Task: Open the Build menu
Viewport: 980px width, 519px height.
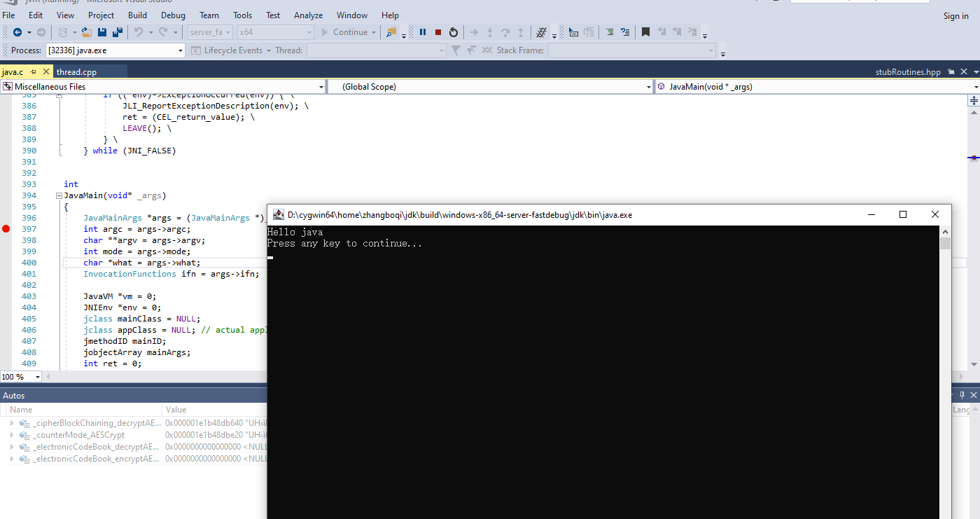Action: 138,15
